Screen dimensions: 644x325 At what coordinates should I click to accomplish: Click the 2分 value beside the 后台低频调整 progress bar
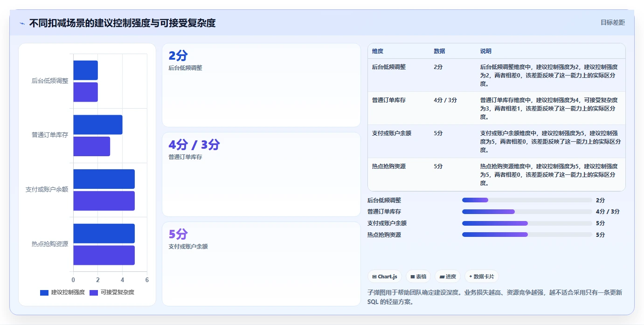[600, 200]
